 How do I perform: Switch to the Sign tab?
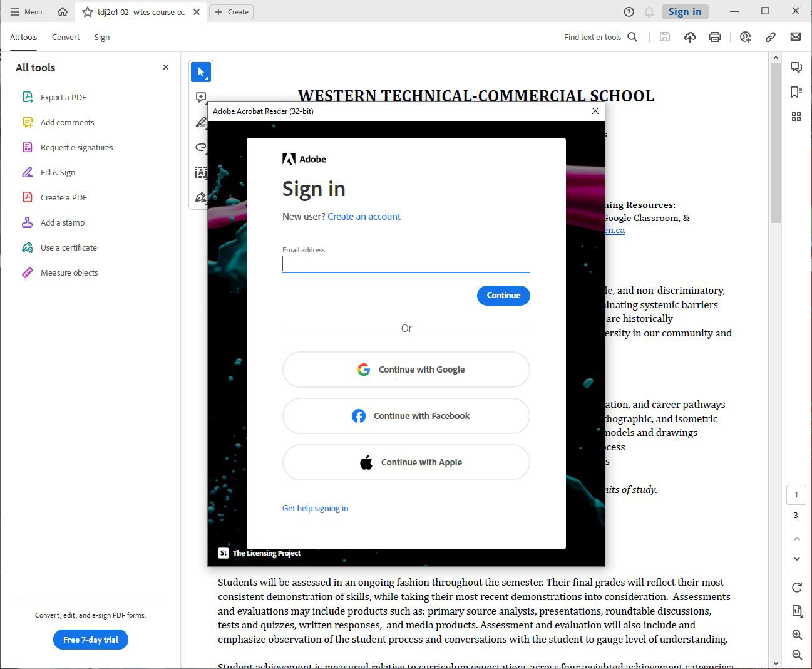tap(102, 38)
